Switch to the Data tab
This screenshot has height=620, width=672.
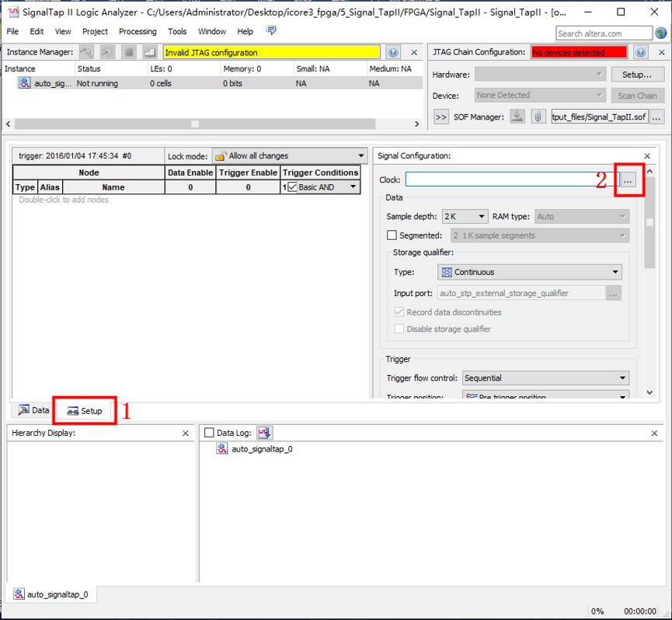pyautogui.click(x=33, y=410)
